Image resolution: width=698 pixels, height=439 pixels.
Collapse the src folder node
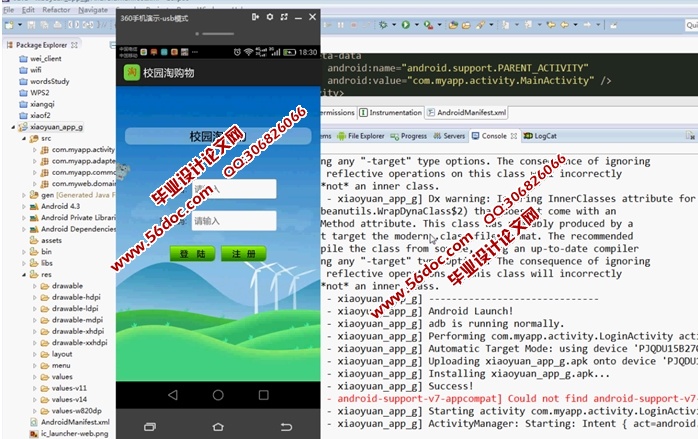point(24,139)
